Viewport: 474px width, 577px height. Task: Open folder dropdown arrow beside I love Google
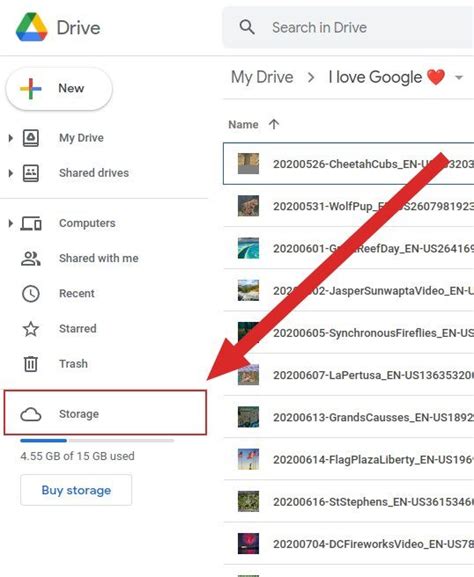(459, 78)
